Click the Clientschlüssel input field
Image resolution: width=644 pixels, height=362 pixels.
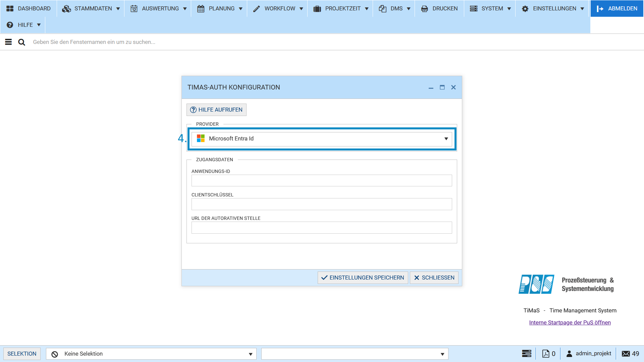click(x=321, y=204)
